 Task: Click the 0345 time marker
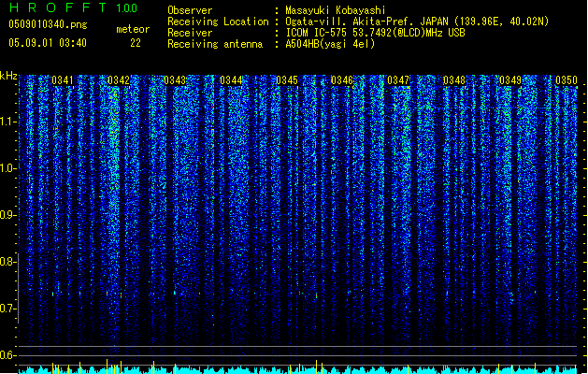tap(287, 80)
